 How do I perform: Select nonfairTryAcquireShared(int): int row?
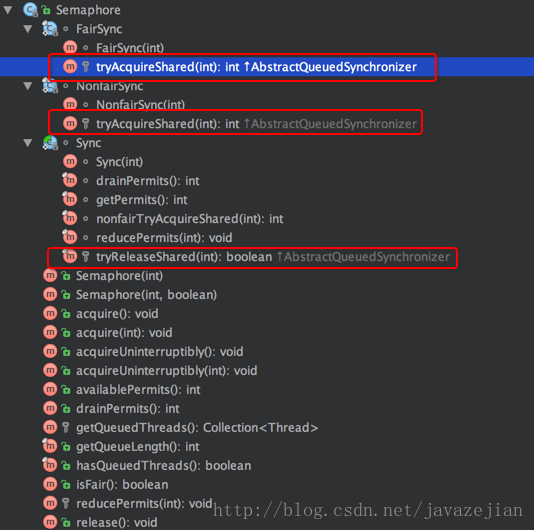(x=189, y=218)
